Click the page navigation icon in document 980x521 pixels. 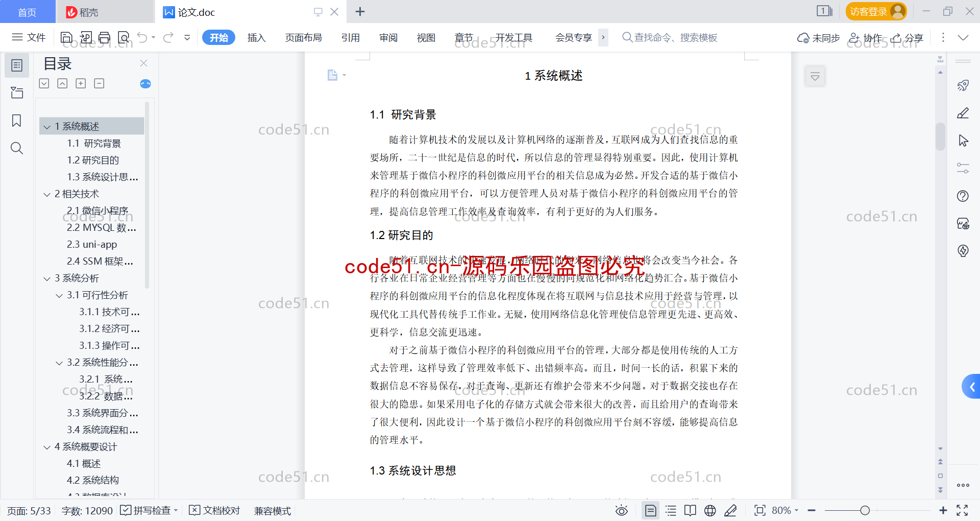pyautogui.click(x=333, y=75)
